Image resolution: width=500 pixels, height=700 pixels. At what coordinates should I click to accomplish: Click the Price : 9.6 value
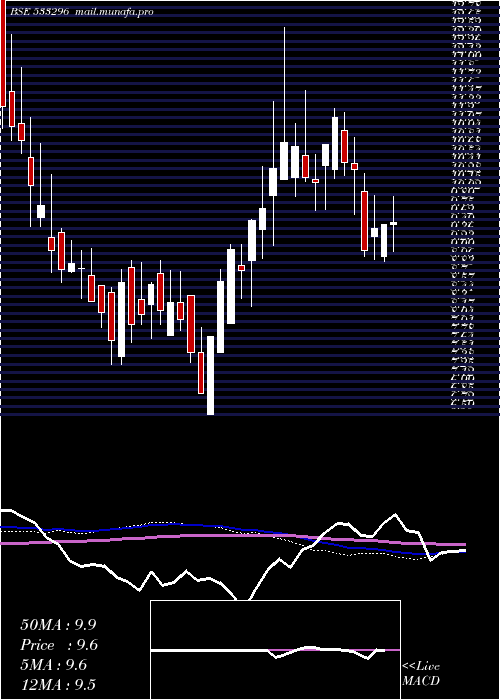click(59, 645)
